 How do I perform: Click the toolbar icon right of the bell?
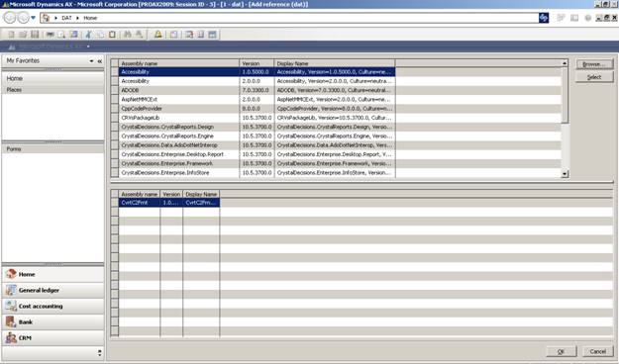(173, 35)
